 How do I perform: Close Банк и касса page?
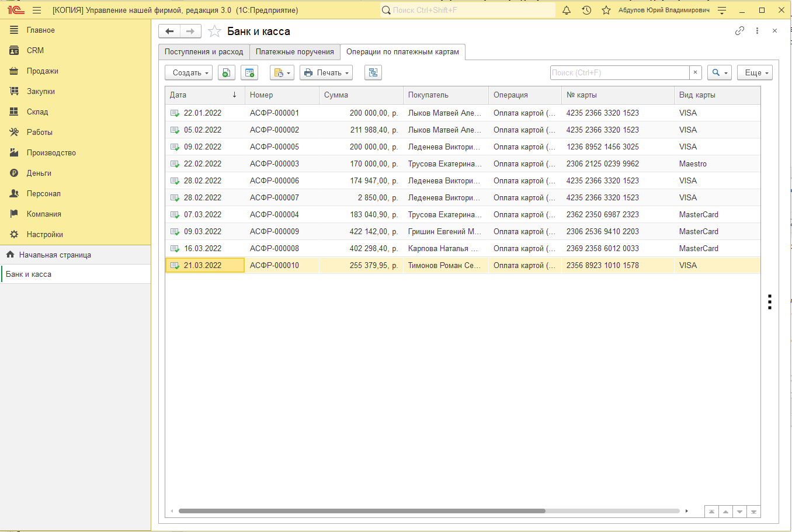click(x=774, y=31)
